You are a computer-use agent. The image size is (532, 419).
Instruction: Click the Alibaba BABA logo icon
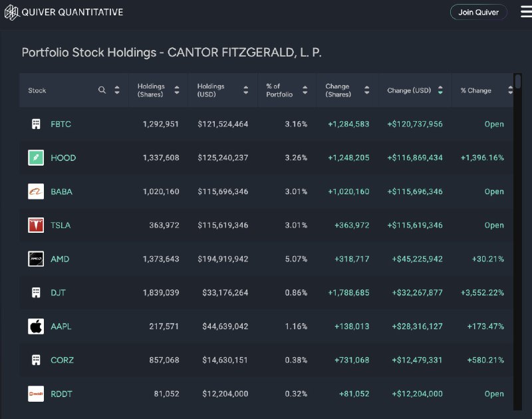click(x=36, y=192)
